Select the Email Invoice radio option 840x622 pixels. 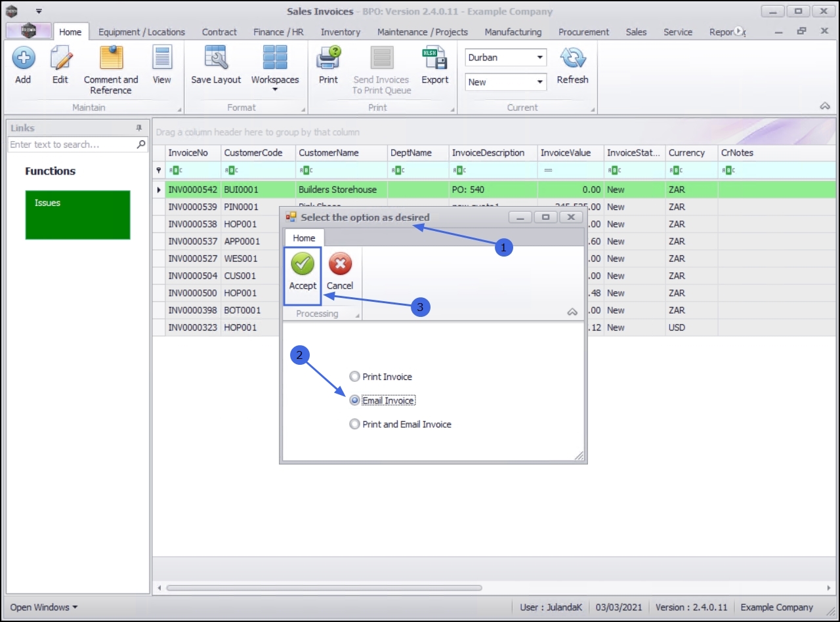[x=354, y=400]
